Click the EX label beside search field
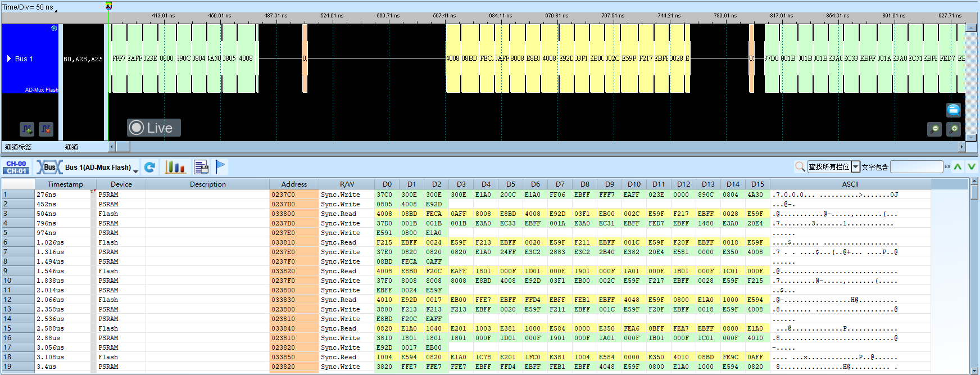The height and width of the screenshot is (375, 980). (947, 166)
